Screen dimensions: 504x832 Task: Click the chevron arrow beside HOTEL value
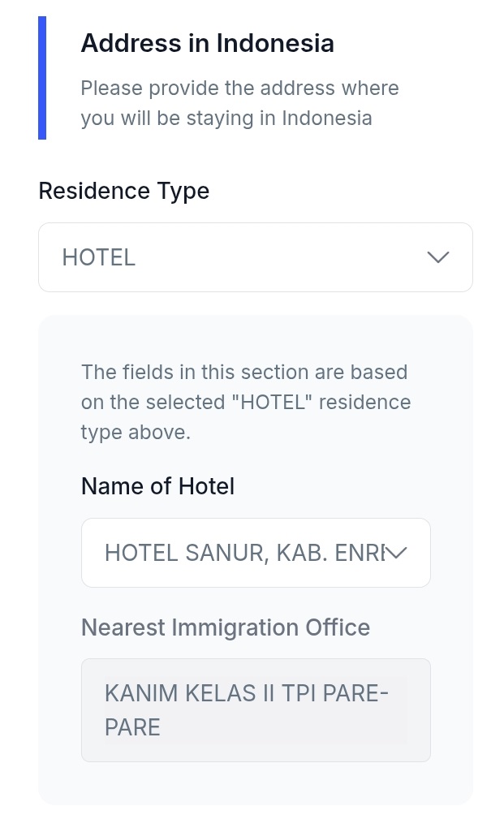tap(437, 257)
